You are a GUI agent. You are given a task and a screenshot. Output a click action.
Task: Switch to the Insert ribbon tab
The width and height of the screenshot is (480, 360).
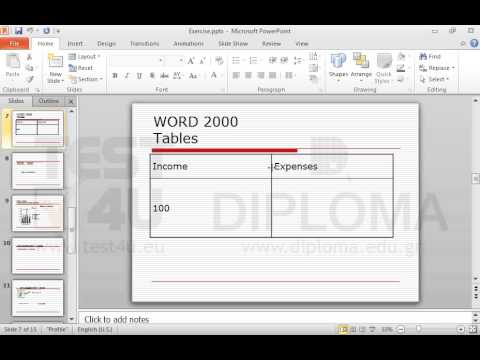coord(75,44)
